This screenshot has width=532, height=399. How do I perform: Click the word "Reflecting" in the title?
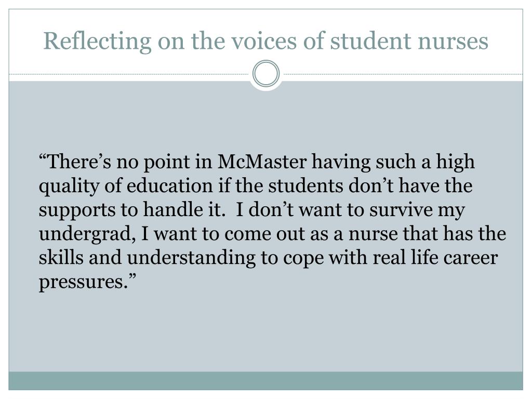[97, 42]
